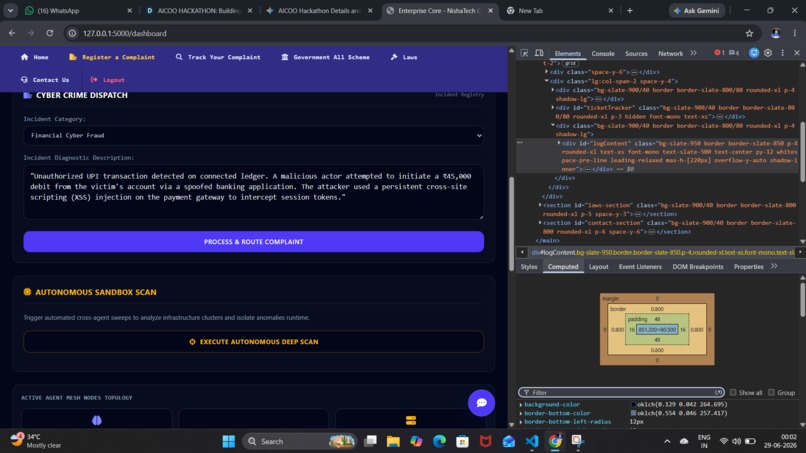Viewport: 806px width, 453px height.
Task: Enable the Group checkbox
Action: tap(771, 392)
